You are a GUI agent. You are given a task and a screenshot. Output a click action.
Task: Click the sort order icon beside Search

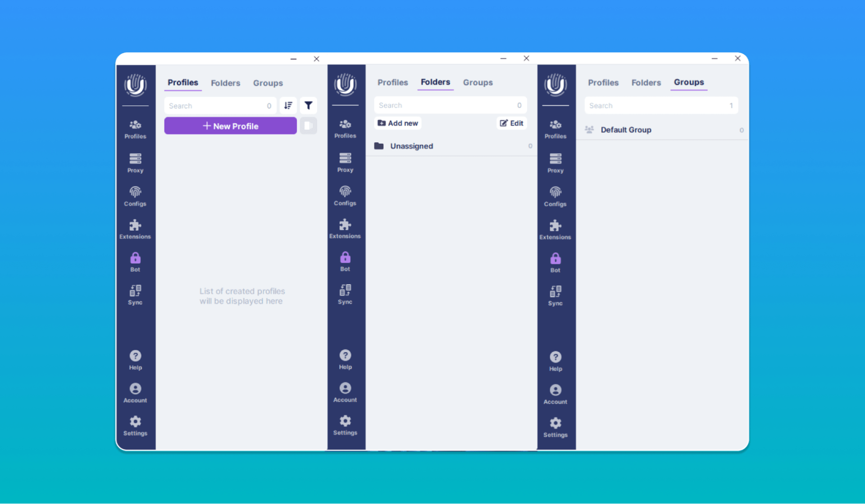point(288,105)
